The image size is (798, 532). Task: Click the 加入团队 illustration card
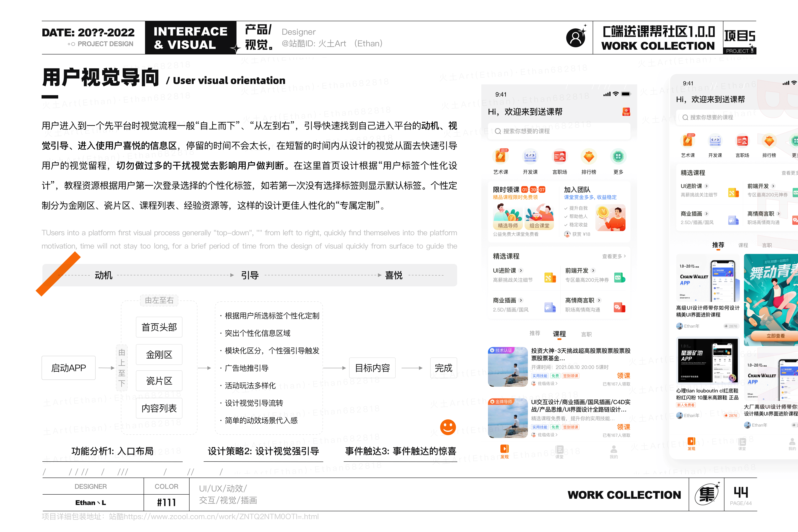[610, 218]
